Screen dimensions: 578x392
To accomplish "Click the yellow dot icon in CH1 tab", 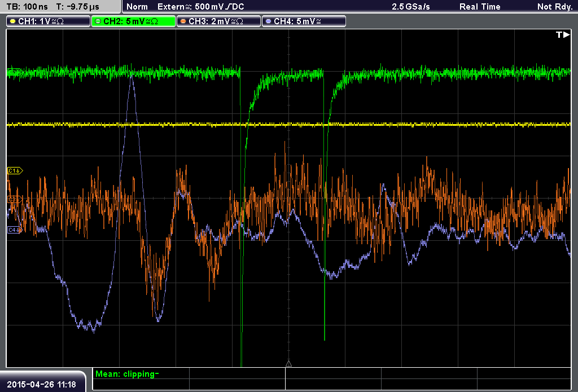I will 13,21.
